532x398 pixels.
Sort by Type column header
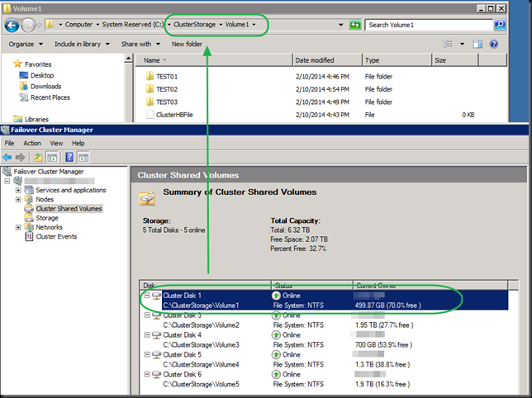[397, 60]
